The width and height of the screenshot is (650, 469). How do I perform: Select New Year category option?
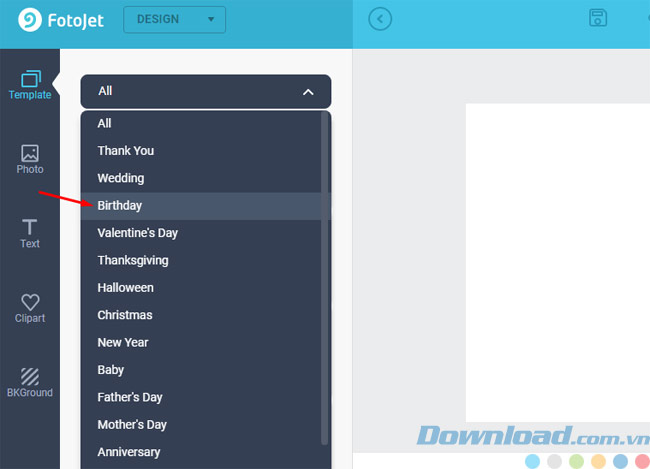coord(123,342)
